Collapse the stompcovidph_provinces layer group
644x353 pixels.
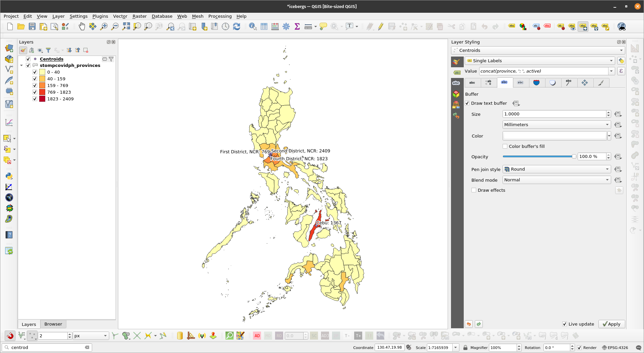click(22, 66)
